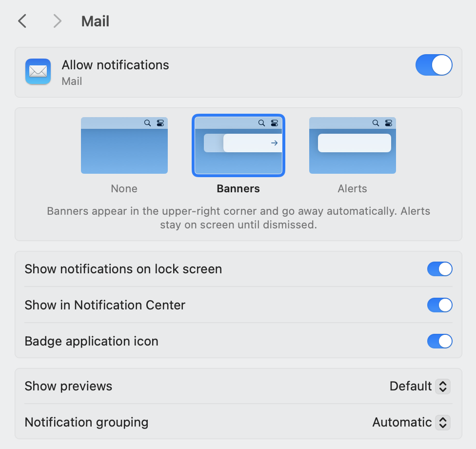This screenshot has width=476, height=449.
Task: Click the Badge application icon label
Action: pyautogui.click(x=91, y=341)
